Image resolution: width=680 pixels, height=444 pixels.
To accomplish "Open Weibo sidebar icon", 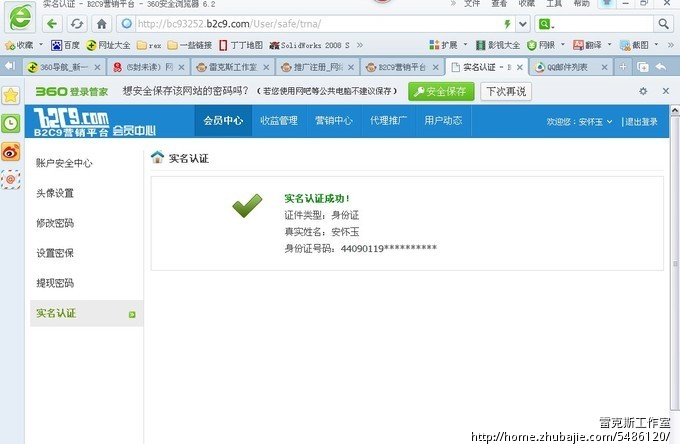I will click(11, 152).
